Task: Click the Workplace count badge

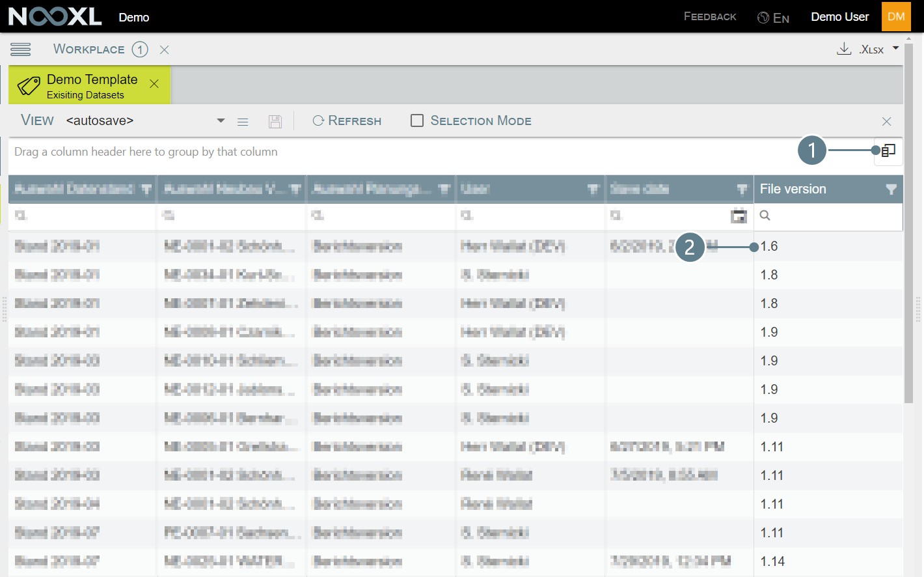Action: tap(140, 49)
